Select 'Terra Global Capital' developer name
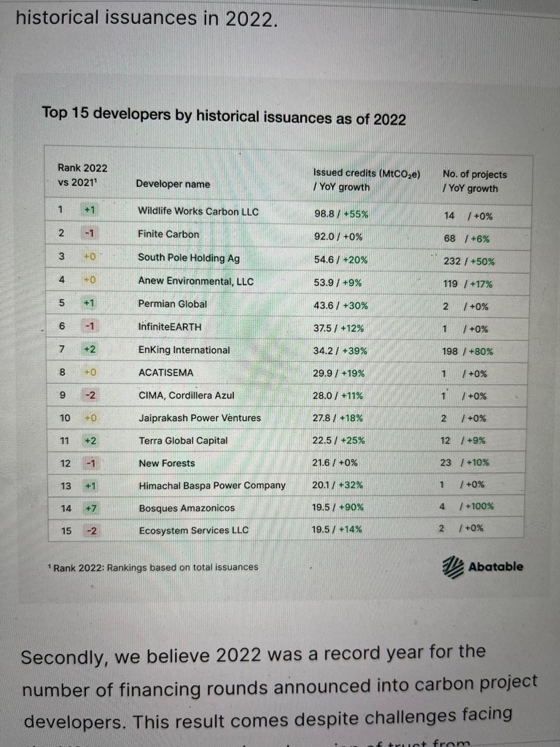Image resolution: width=560 pixels, height=747 pixels. [x=183, y=441]
